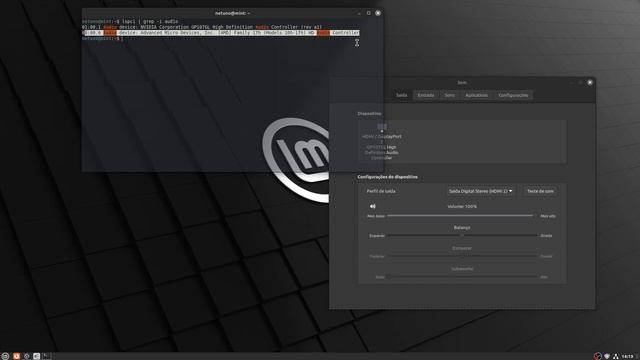Viewport: 640px width, 360px height.
Task: Click the Subwoofer slider
Action: click(463, 277)
